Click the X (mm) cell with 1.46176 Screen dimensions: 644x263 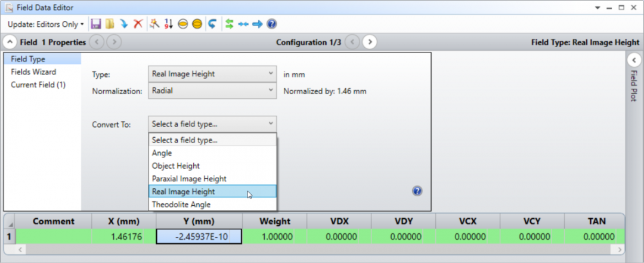click(x=124, y=237)
